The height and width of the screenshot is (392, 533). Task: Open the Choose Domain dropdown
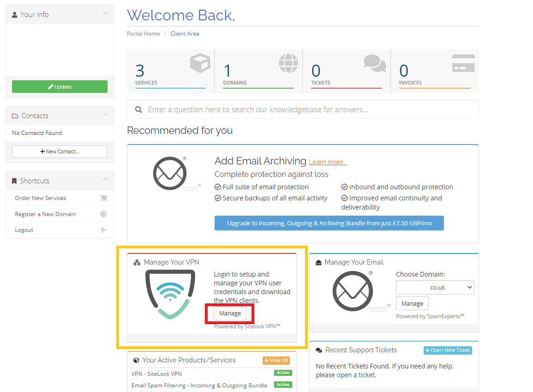coord(435,287)
